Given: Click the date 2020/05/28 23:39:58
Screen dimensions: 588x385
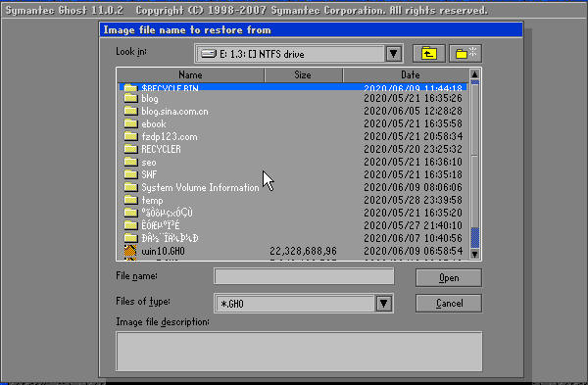Looking at the screenshot, I should tap(413, 200).
